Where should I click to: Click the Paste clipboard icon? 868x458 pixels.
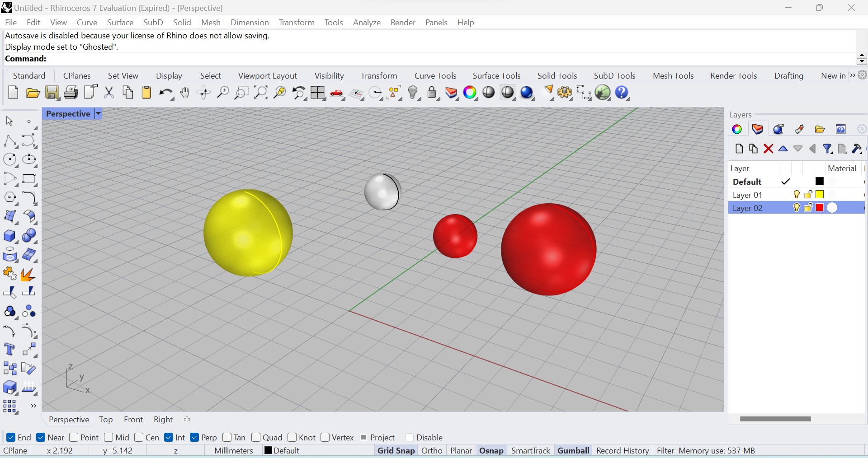(x=146, y=93)
